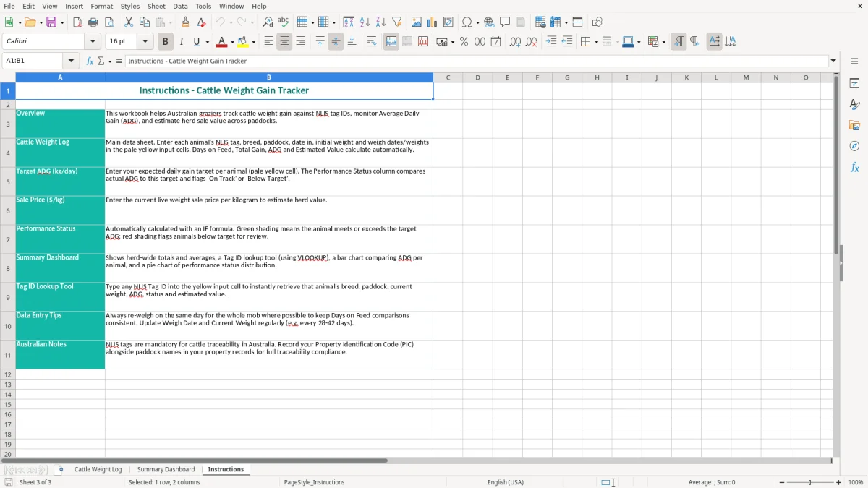Expand the Borders dropdown arrow
This screenshot has width=868, height=488.
coord(597,42)
